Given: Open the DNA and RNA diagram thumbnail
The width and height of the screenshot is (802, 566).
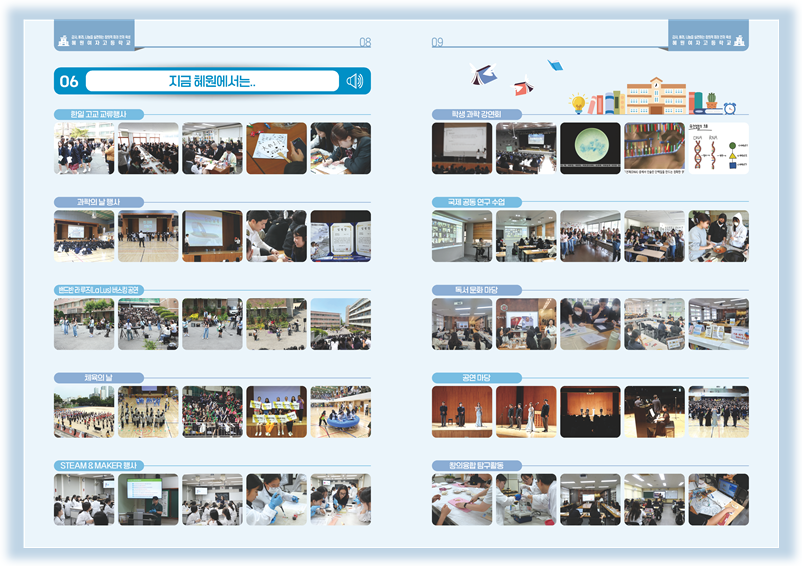Looking at the screenshot, I should click(x=718, y=148).
